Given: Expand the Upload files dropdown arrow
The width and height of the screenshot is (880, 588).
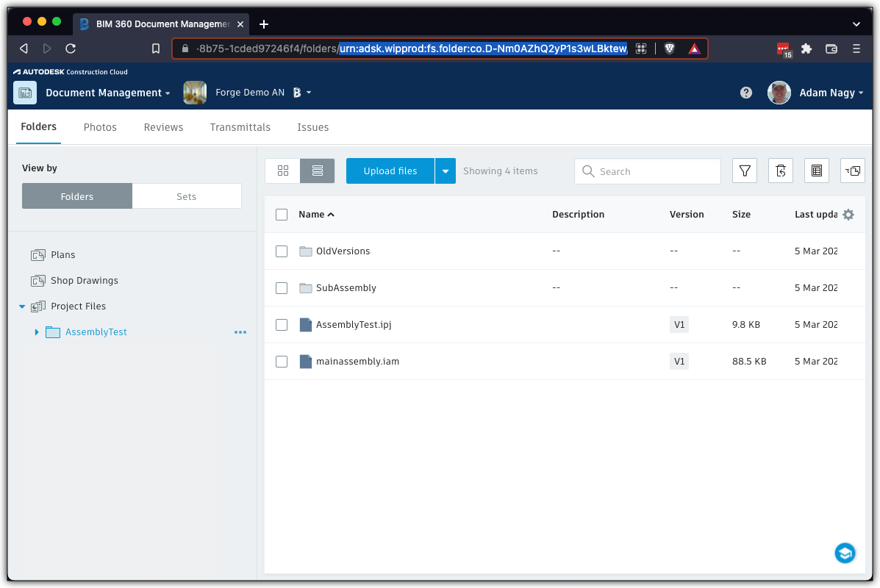Looking at the screenshot, I should 445,171.
